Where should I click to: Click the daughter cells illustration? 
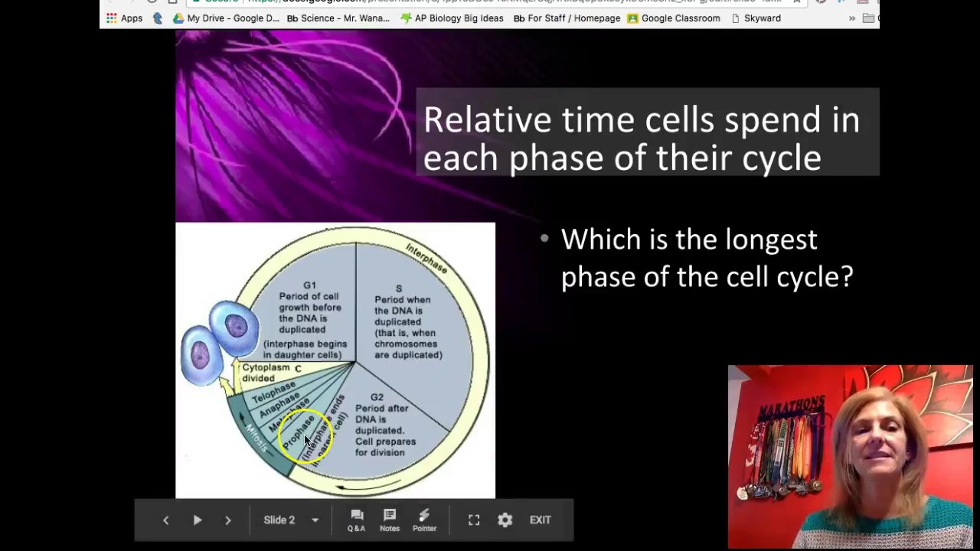220,342
